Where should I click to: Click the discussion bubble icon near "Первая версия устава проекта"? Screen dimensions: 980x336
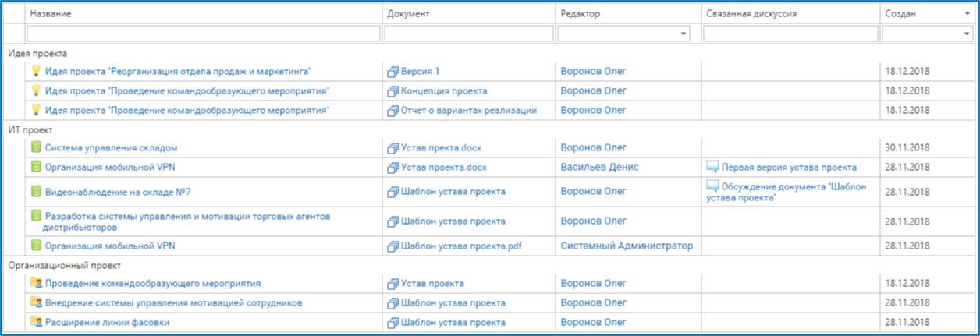[x=712, y=166]
